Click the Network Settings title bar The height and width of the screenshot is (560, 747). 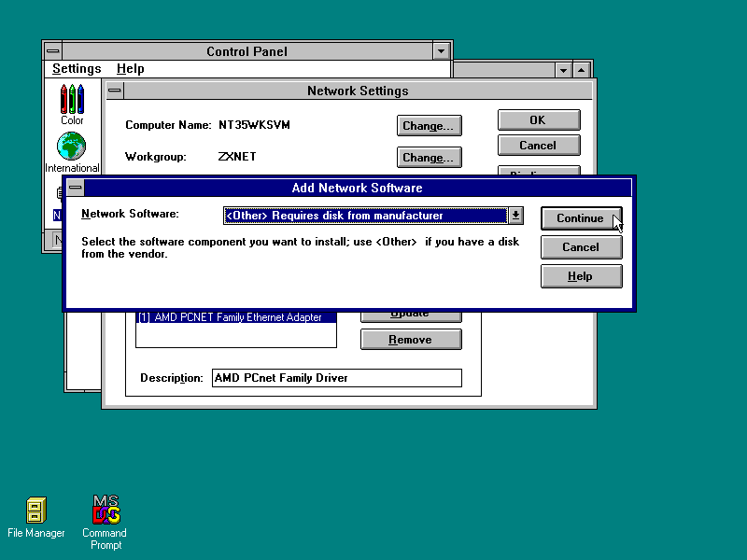tap(358, 91)
